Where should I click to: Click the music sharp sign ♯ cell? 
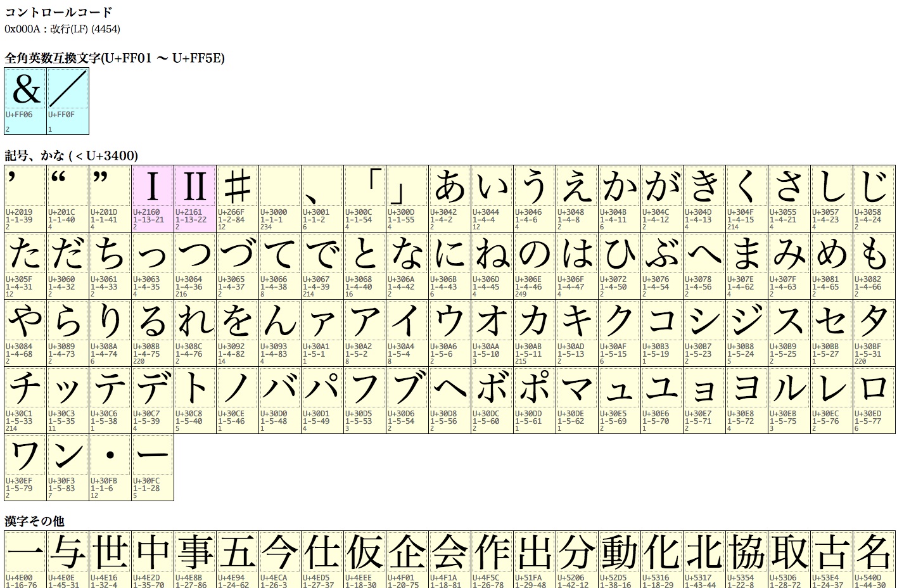(238, 198)
